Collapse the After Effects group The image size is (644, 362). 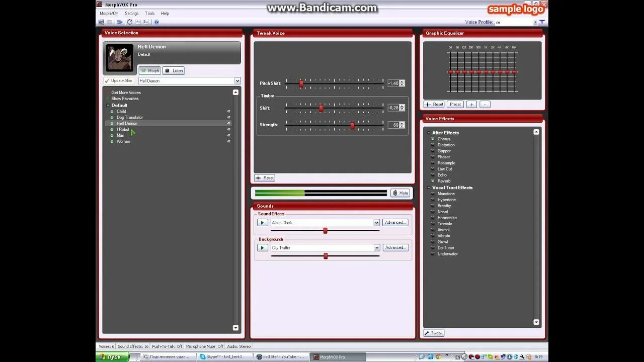(x=429, y=133)
